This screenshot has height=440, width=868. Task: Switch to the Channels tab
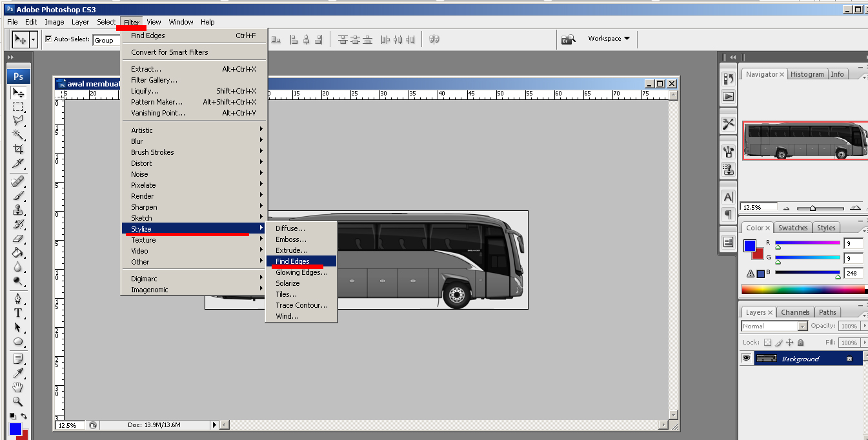click(794, 312)
